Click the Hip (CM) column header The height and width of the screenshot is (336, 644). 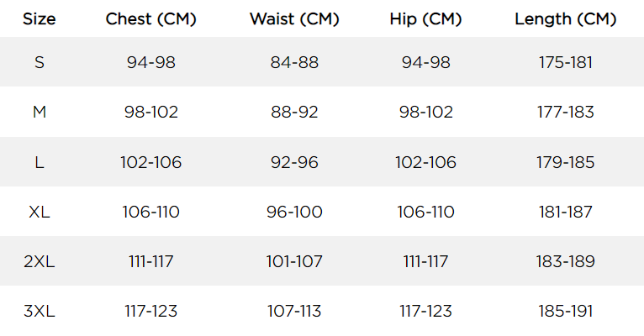[425, 19]
